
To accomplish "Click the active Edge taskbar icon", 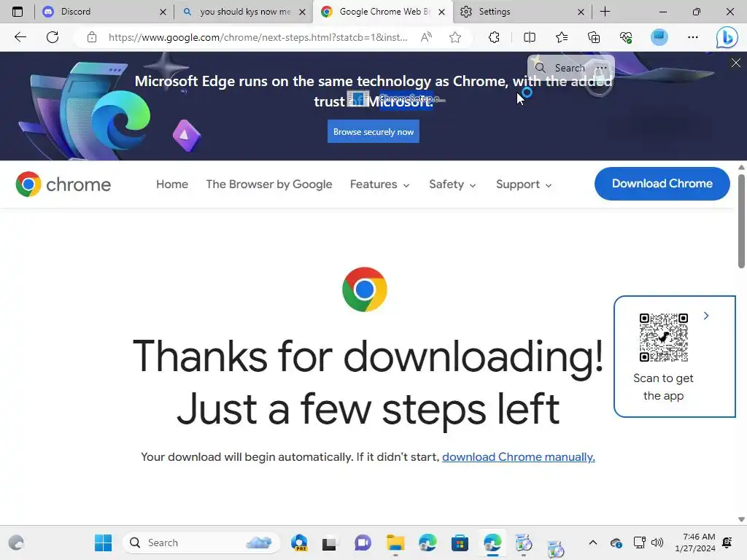I will pos(492,542).
